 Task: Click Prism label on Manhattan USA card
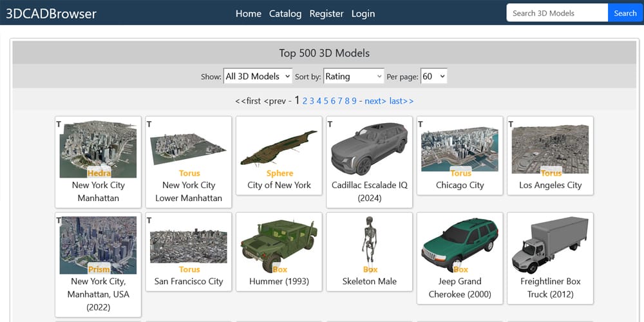click(99, 269)
